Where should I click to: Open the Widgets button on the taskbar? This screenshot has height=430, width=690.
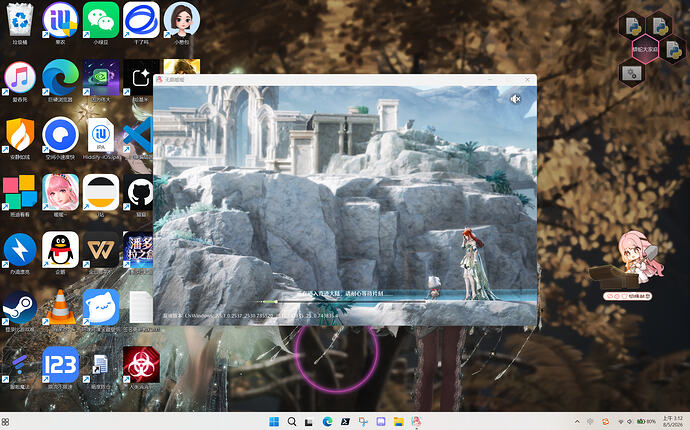point(5,422)
